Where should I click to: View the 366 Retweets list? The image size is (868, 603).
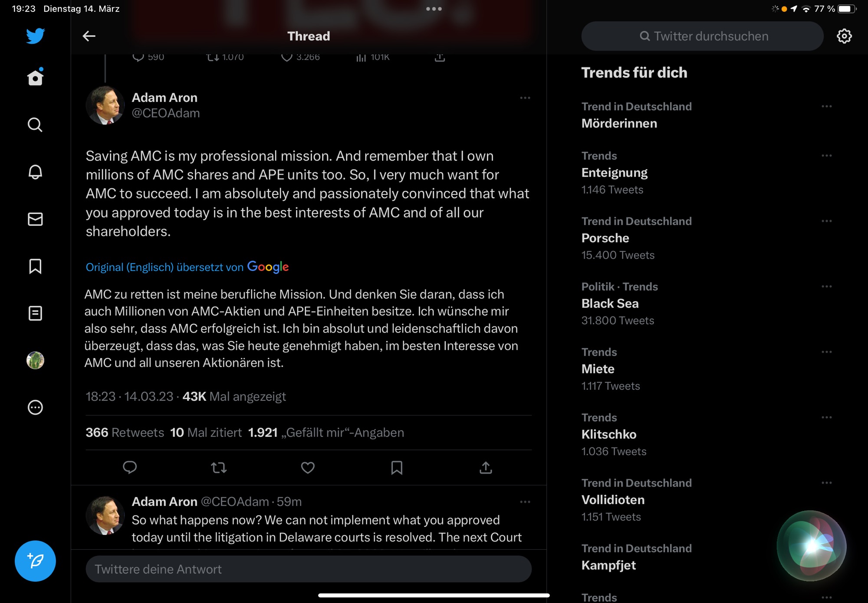click(125, 432)
